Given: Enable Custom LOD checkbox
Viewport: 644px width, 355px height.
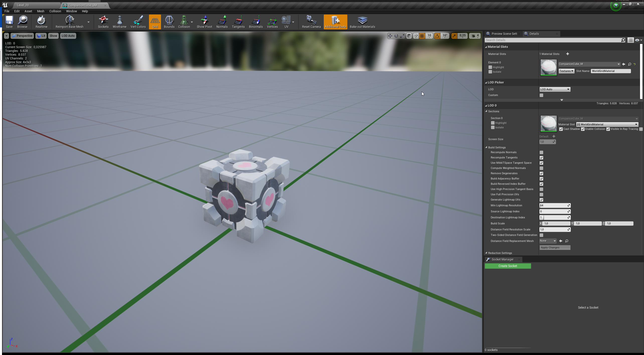Looking at the screenshot, I should pyautogui.click(x=541, y=95).
